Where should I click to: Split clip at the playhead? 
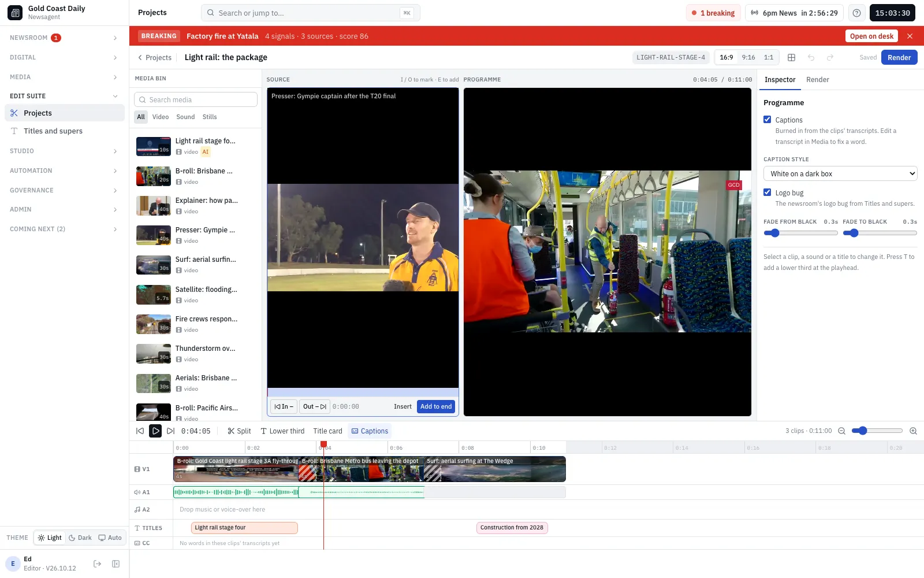point(239,431)
